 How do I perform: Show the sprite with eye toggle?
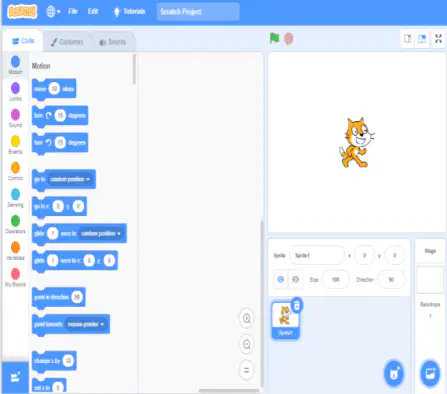pos(281,279)
